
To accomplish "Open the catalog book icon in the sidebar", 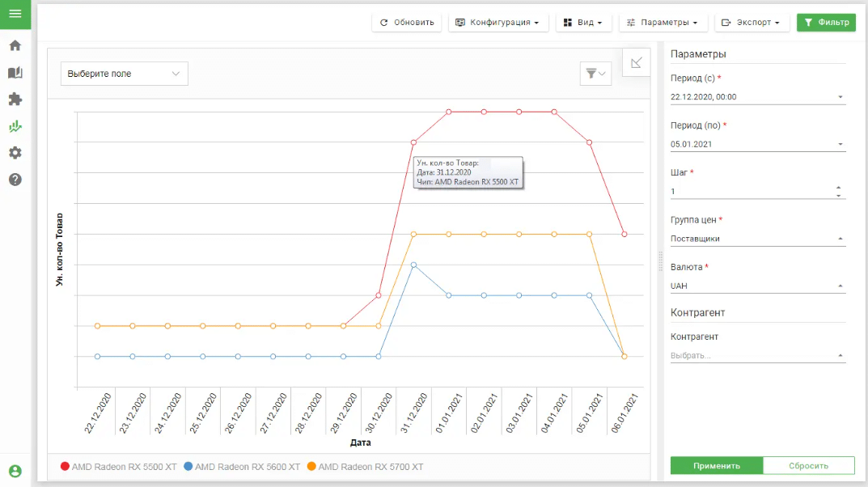I will (x=15, y=73).
